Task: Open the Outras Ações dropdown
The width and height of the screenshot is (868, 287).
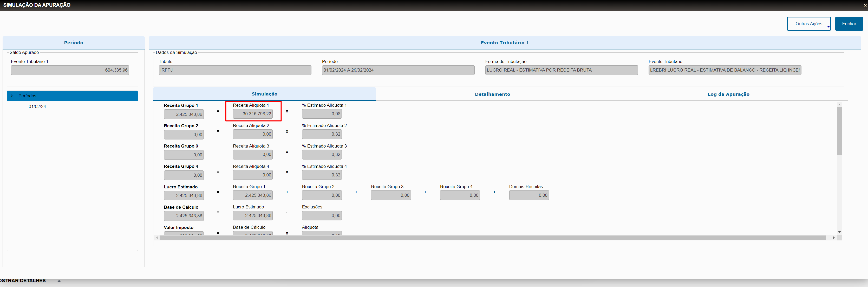Action: (808, 24)
